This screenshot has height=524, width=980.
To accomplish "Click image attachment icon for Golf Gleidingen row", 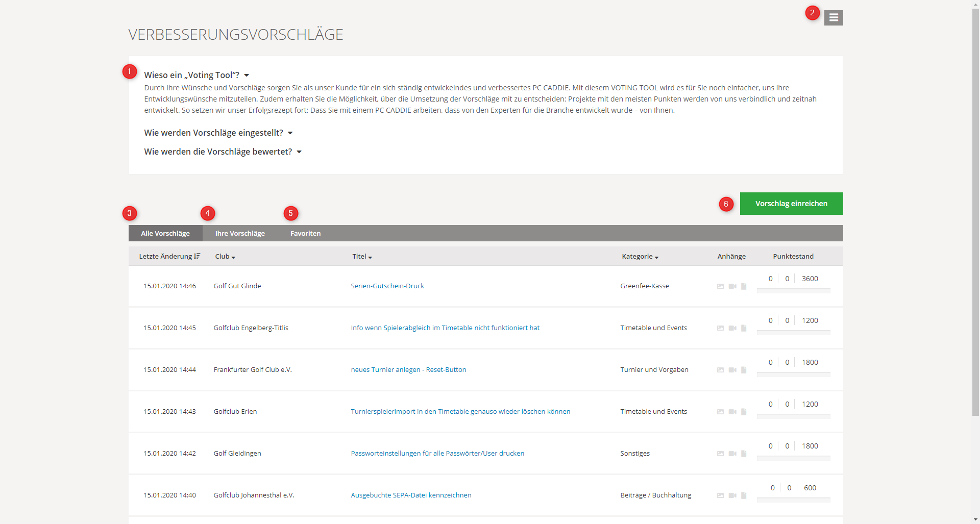I will tap(720, 454).
